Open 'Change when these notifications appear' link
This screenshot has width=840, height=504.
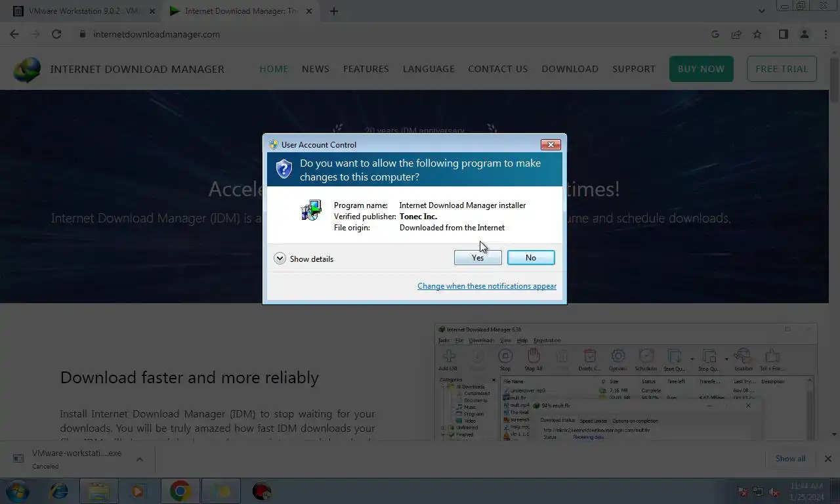tap(487, 286)
